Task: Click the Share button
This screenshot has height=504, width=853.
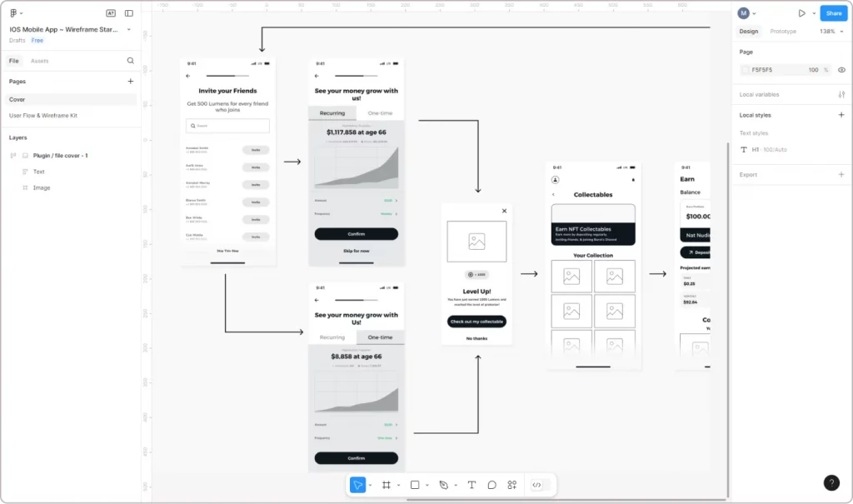Action: tap(833, 13)
